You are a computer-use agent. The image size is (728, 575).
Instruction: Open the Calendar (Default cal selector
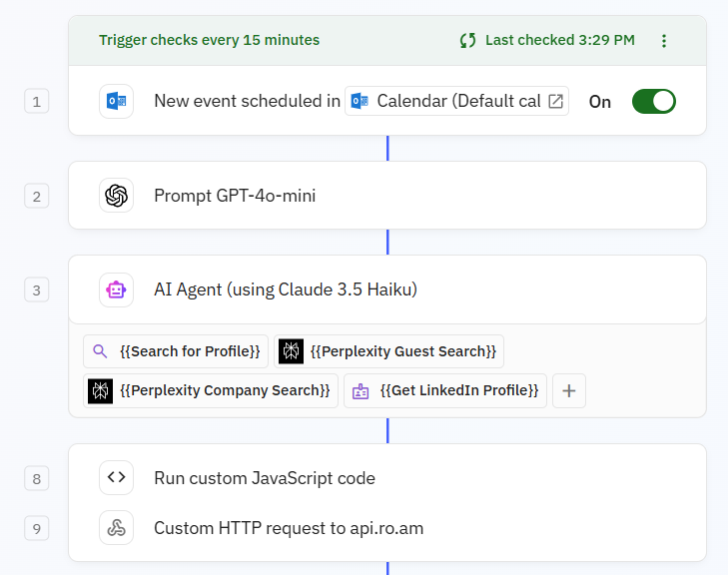[x=456, y=101]
